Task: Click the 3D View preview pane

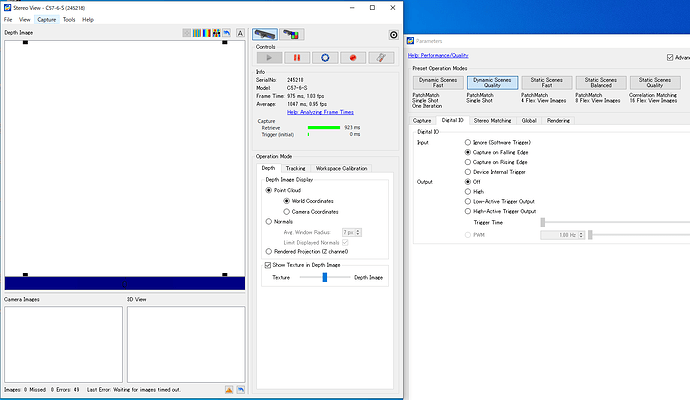Action: (x=186, y=345)
